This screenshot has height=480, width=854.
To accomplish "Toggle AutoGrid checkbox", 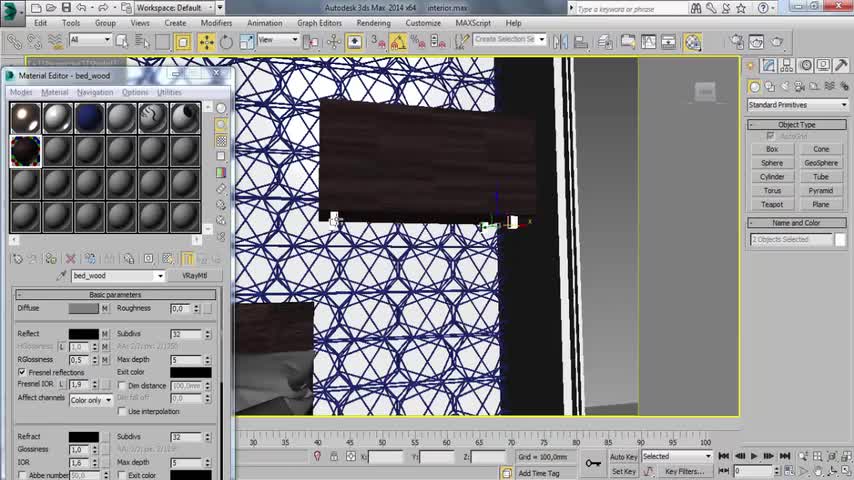I will (x=770, y=136).
